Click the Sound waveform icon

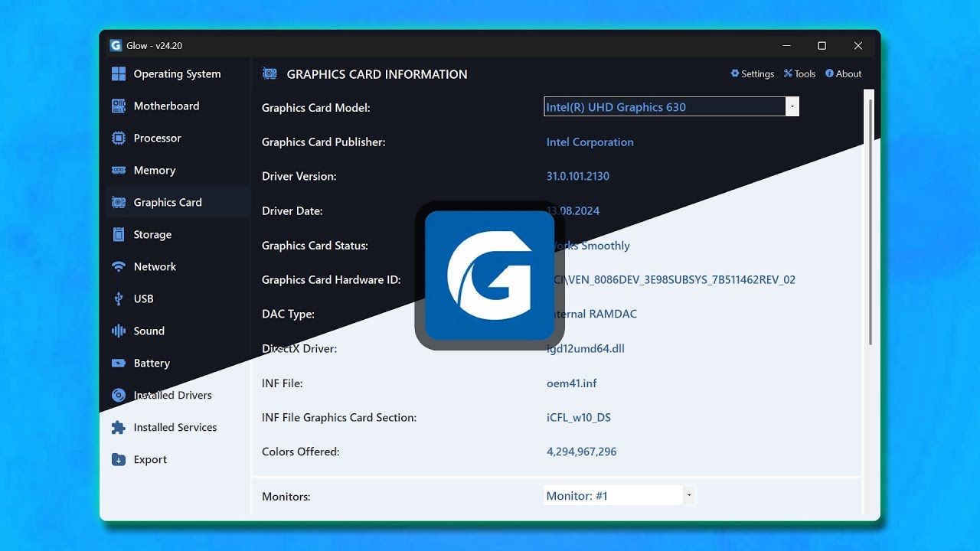119,331
